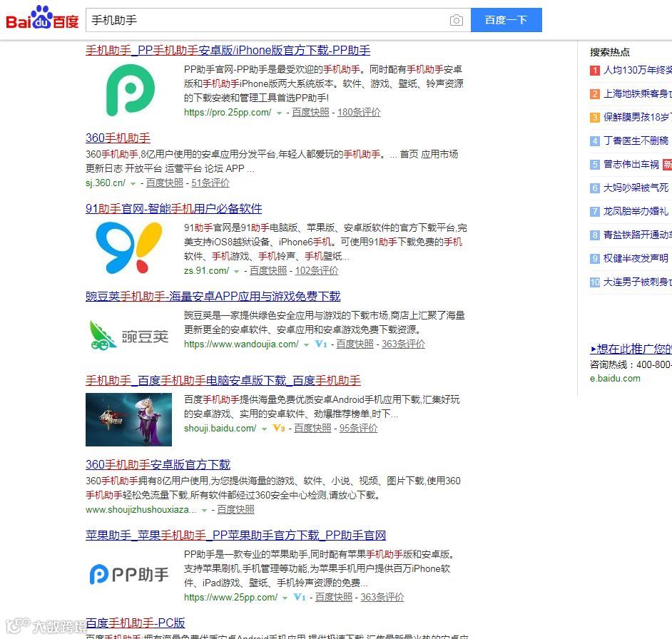Viewport: 672px width, 639px height.
Task: Click hot search rank 1 badge
Action: (x=595, y=71)
